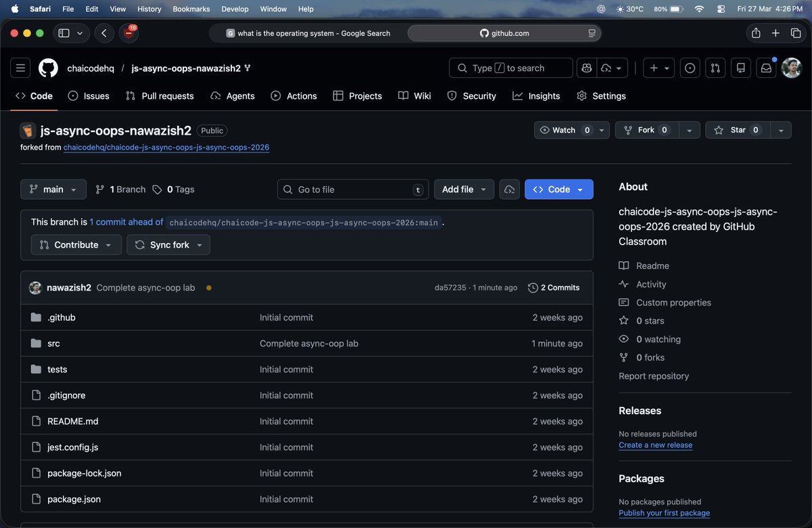Open the green Code dropdown button
This screenshot has height=528, width=812.
(559, 190)
